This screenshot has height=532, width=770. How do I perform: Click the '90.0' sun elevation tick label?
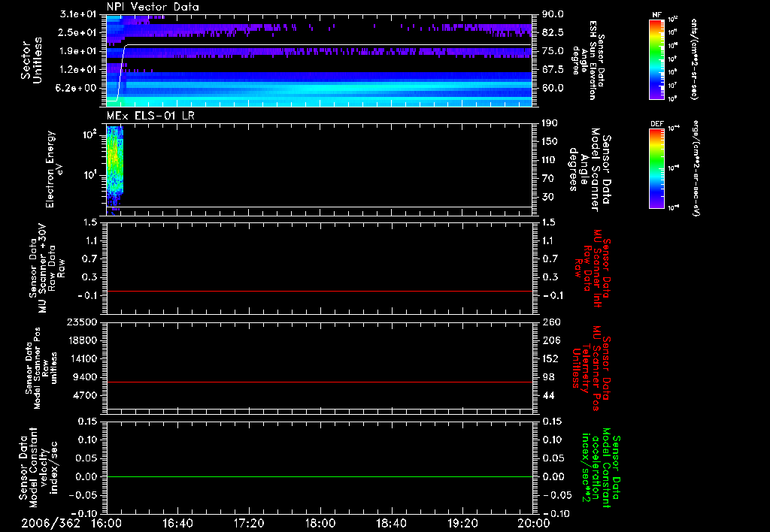pos(553,14)
